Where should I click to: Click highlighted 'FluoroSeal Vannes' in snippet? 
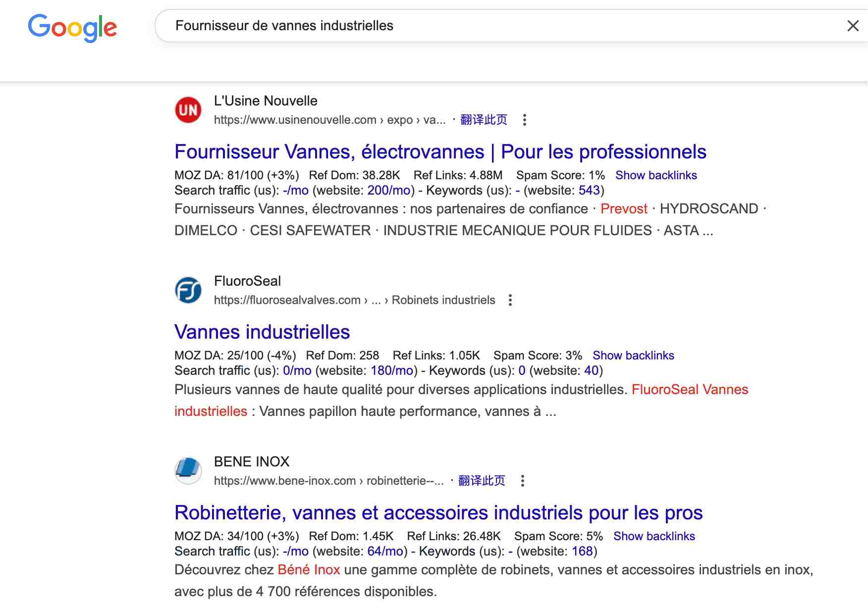click(x=690, y=390)
